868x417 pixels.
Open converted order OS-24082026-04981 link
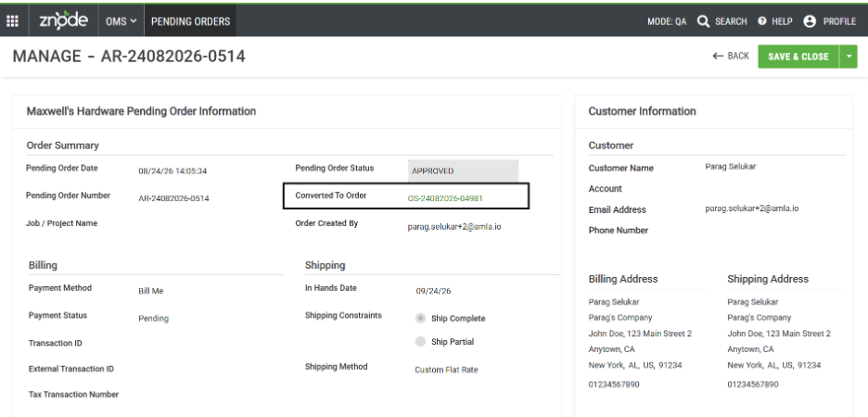pos(446,198)
